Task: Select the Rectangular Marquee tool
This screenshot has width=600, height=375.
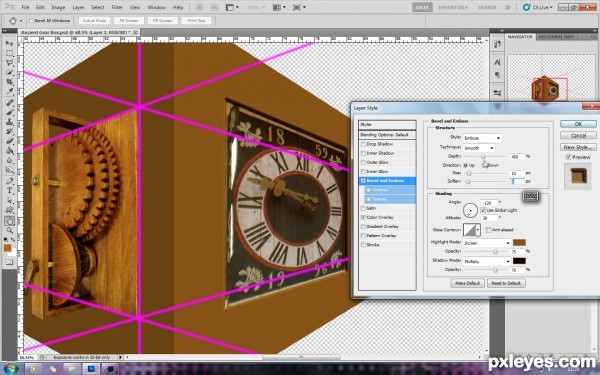Action: pyautogui.click(x=9, y=53)
